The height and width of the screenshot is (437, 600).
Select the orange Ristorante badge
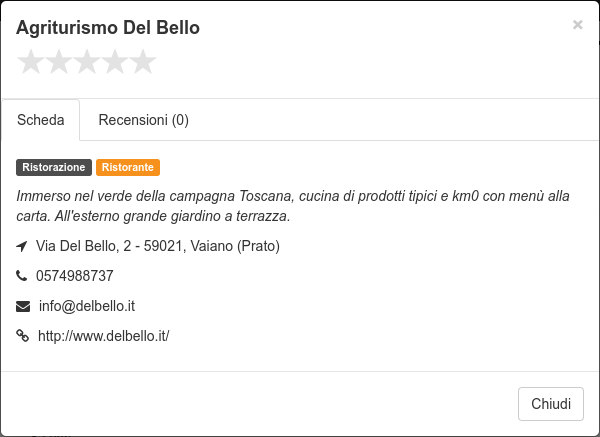click(x=128, y=167)
